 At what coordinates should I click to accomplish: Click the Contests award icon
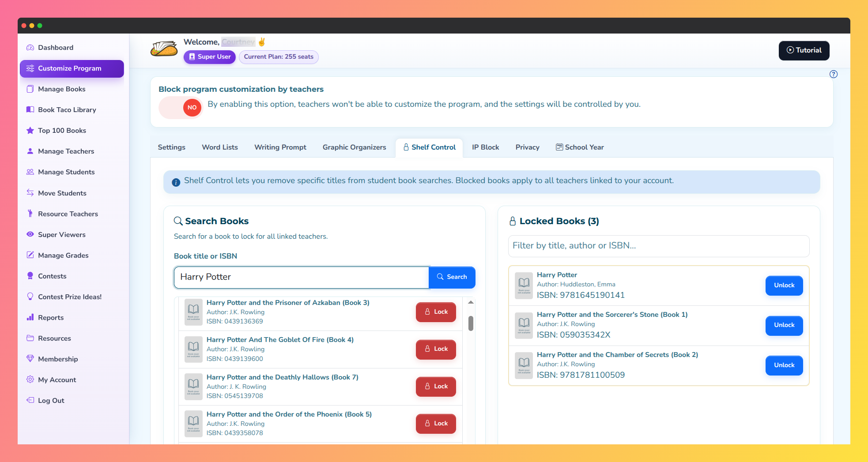point(30,276)
